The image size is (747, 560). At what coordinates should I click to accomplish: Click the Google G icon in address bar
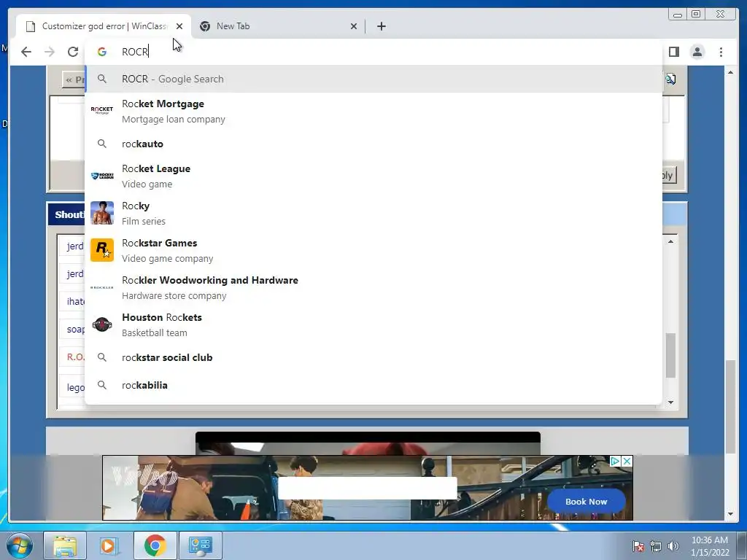pyautogui.click(x=102, y=52)
